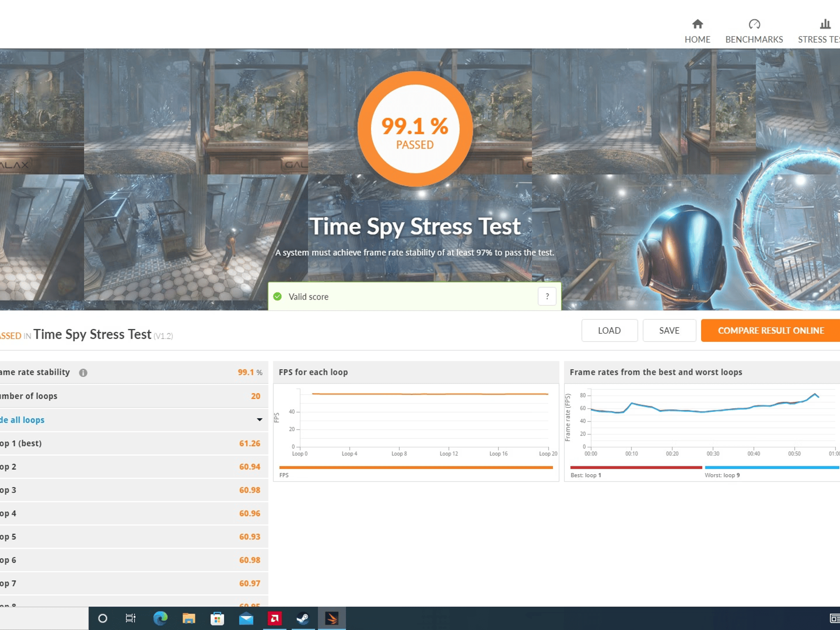Click the green valid score checkmark icon
840x630 pixels.
pos(278,297)
